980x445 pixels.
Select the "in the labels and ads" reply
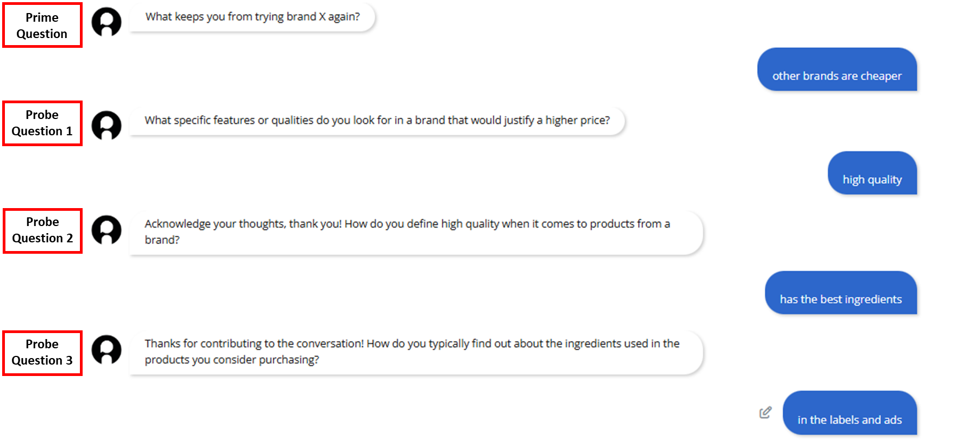coord(849,413)
